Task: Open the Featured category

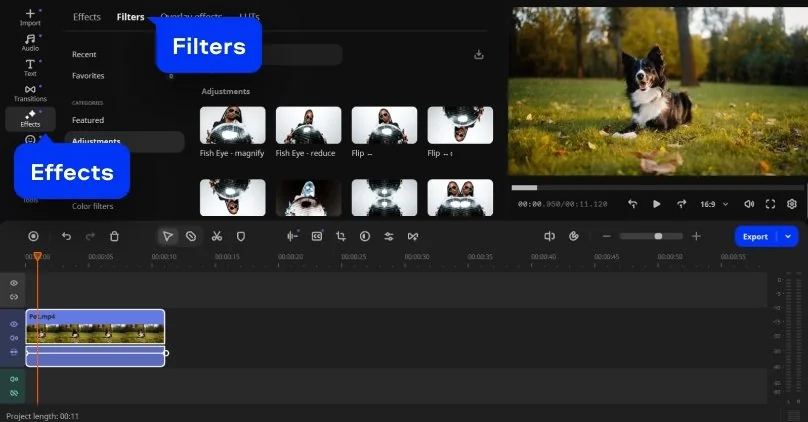Action: point(88,120)
